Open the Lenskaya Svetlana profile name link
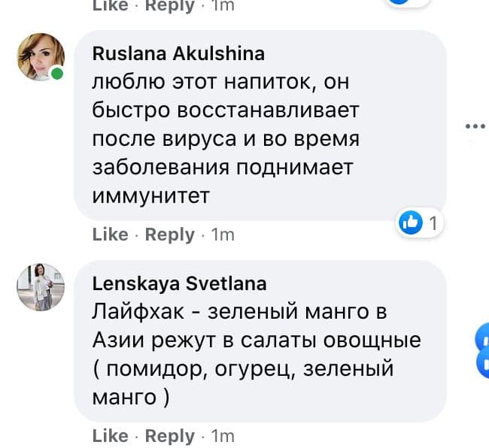The height and width of the screenshot is (448, 489). 179,283
